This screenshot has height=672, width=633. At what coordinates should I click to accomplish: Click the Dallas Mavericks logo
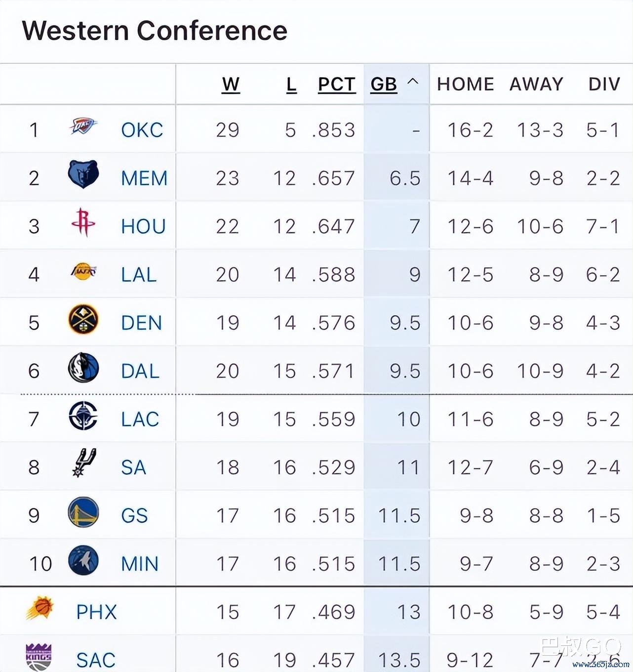click(x=83, y=368)
